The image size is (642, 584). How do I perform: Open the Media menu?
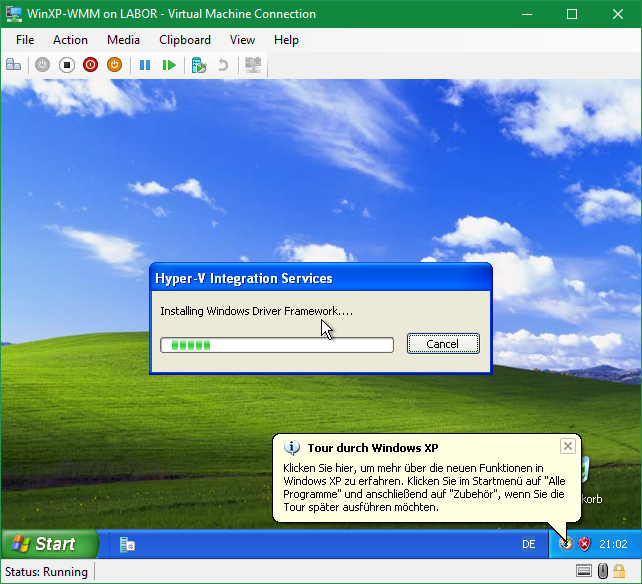coord(123,40)
